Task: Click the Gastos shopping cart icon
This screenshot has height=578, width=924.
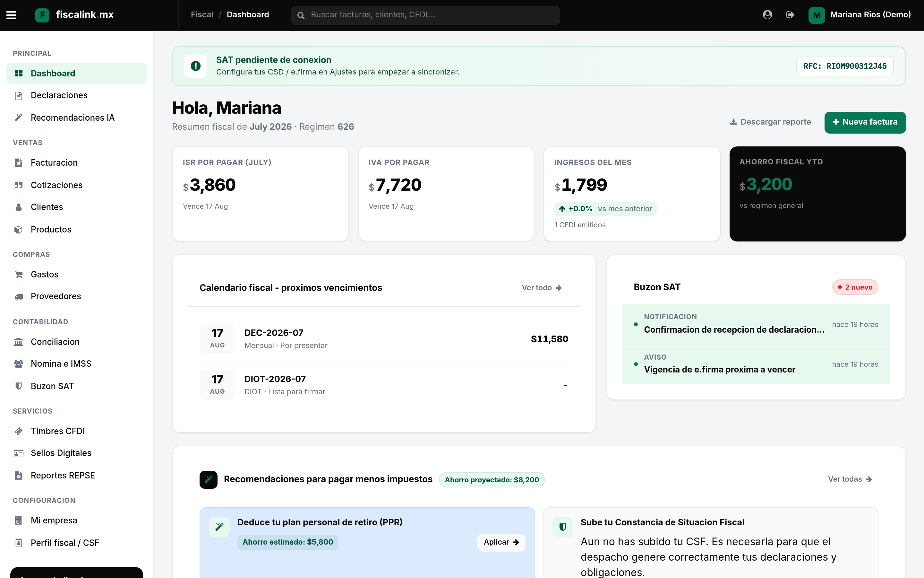Action: click(x=18, y=275)
